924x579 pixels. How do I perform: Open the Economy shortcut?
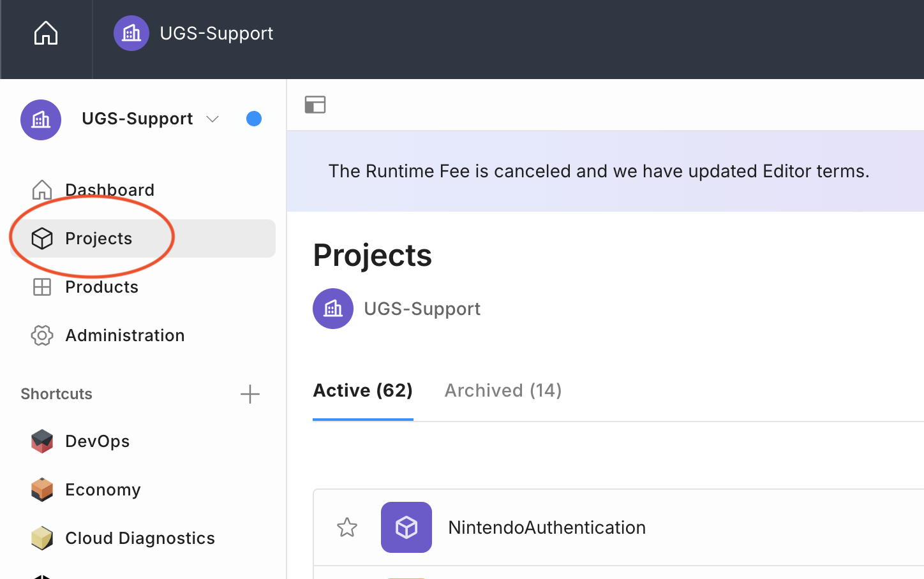143,490
